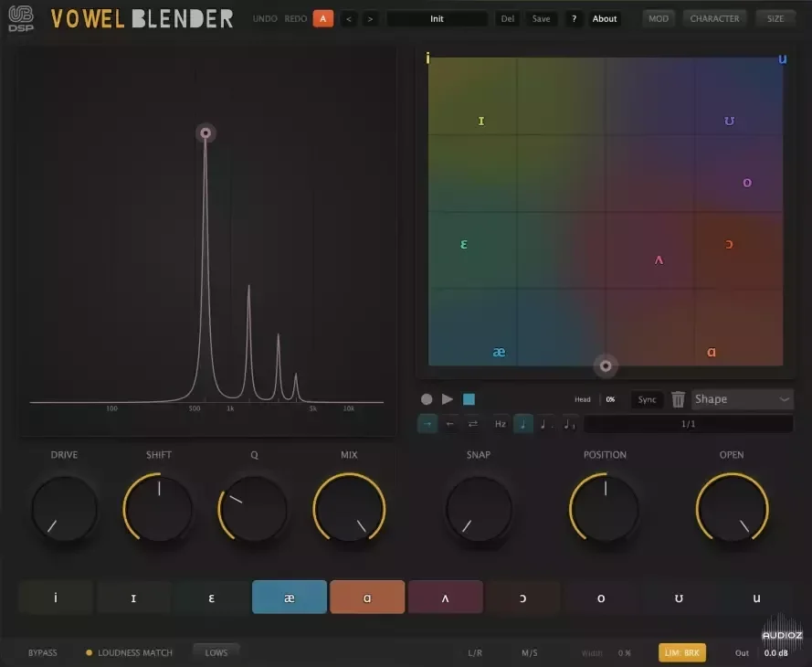
Task: Select triplet note rate mode
Action: point(569,424)
